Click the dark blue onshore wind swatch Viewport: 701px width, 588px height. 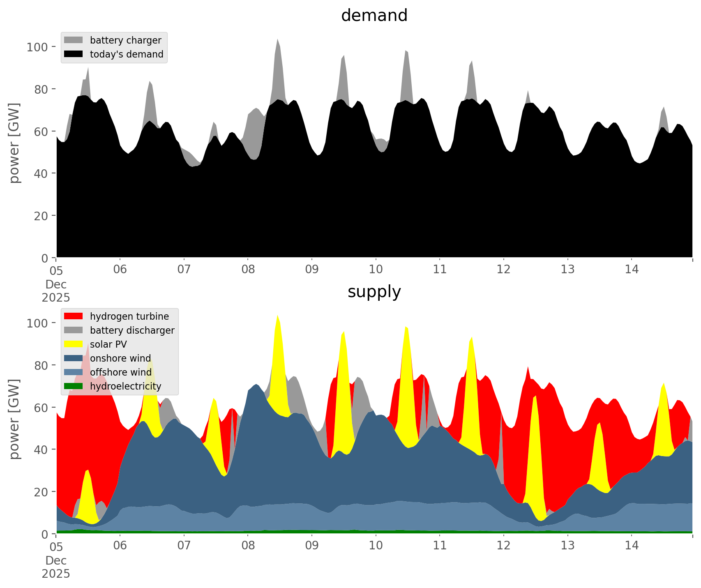tap(74, 358)
